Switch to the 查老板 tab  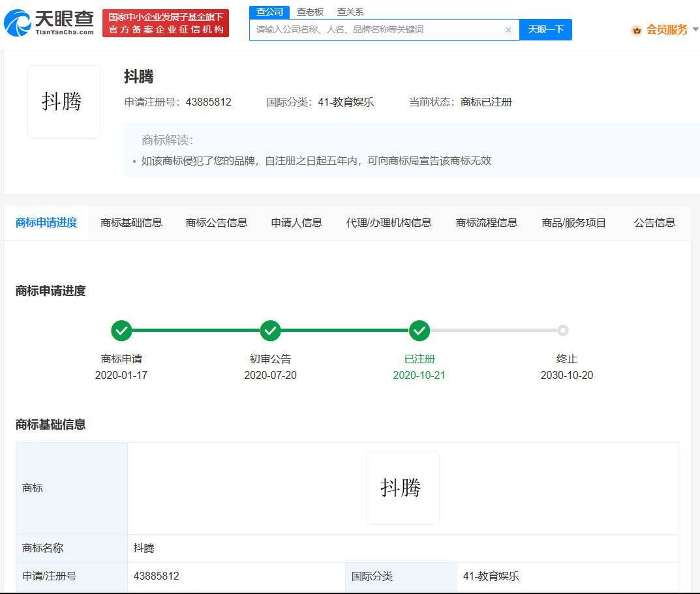[309, 11]
